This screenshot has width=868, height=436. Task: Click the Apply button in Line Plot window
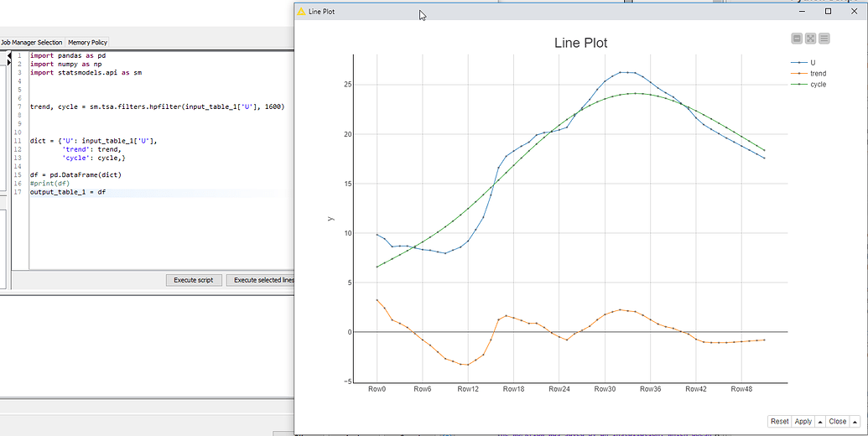pyautogui.click(x=803, y=422)
